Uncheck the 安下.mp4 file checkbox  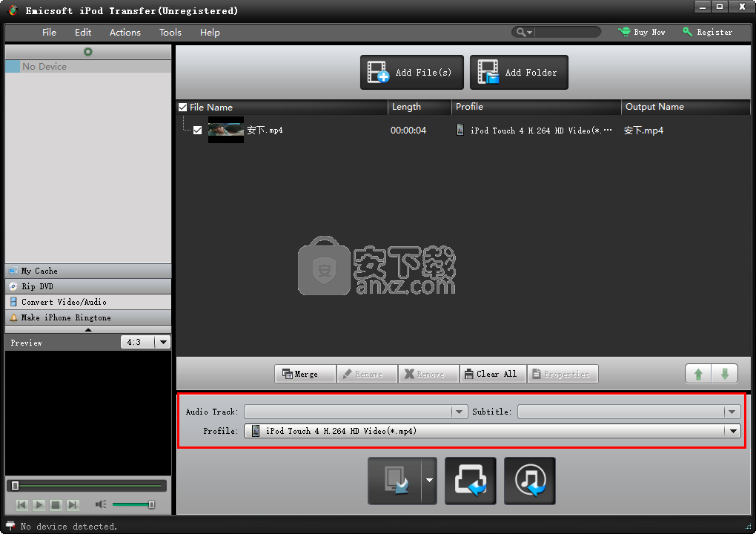pos(197,131)
